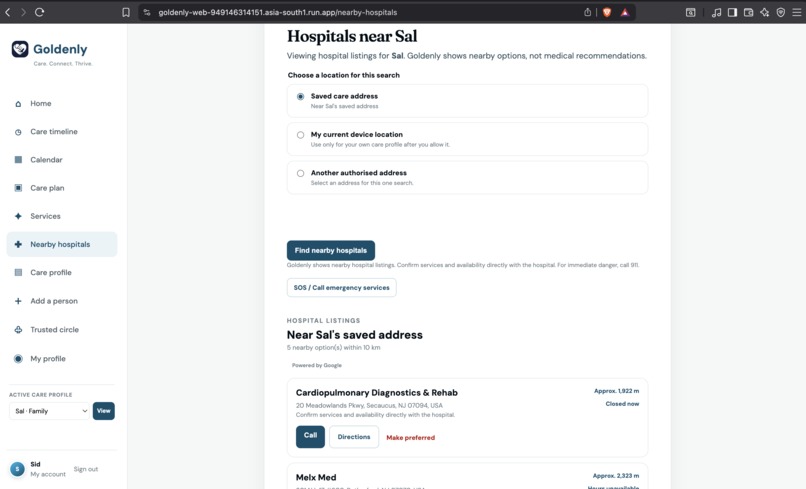Click the Brave rewards triangle icon
806x489 pixels.
pos(625,12)
